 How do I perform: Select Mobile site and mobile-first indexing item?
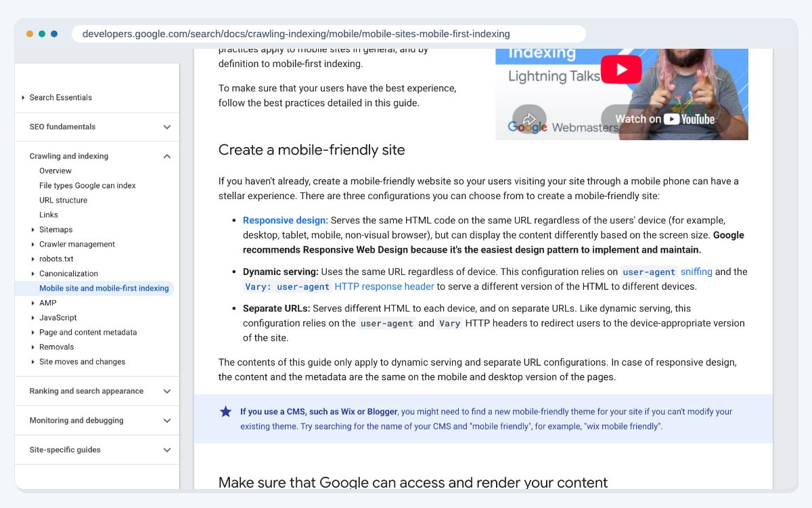pos(104,289)
